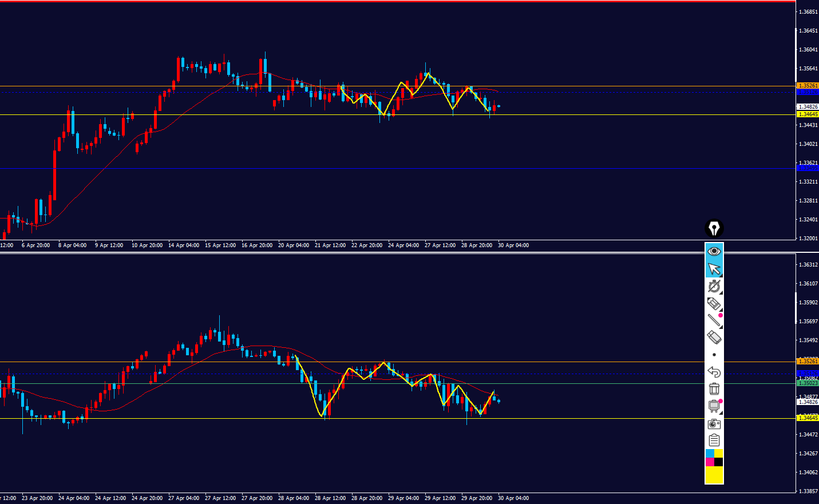
Task: Open the clipboard notes icon
Action: (x=714, y=440)
